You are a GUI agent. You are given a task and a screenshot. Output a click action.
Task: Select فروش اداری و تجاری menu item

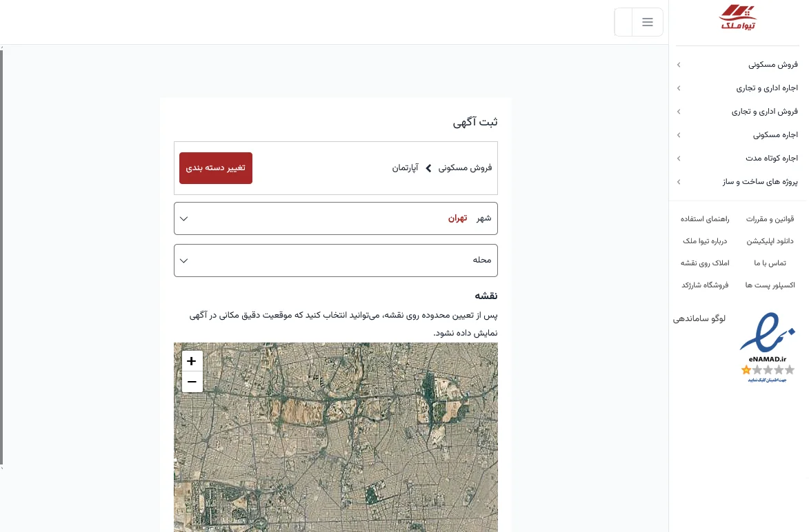(x=765, y=112)
